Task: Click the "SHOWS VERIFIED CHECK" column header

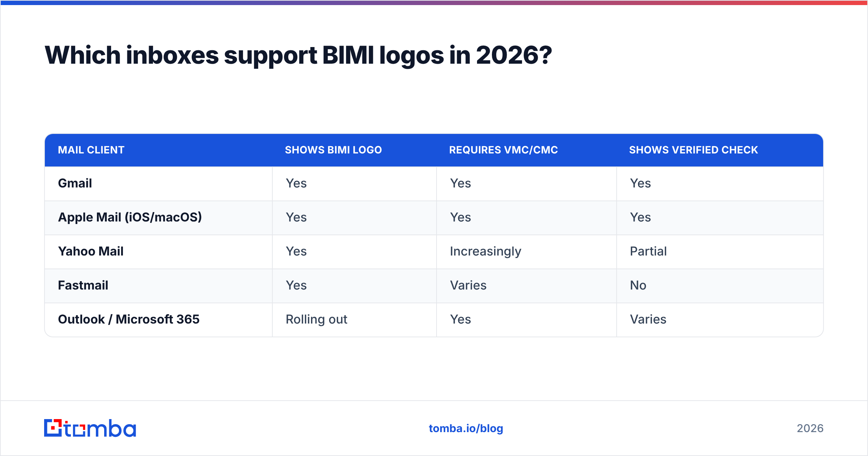Action: [693, 150]
